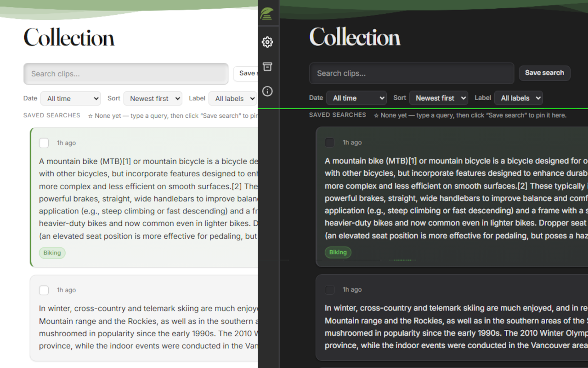The image size is (588, 368).
Task: Click the dark theme 'Collection' heading
Action: pos(355,37)
